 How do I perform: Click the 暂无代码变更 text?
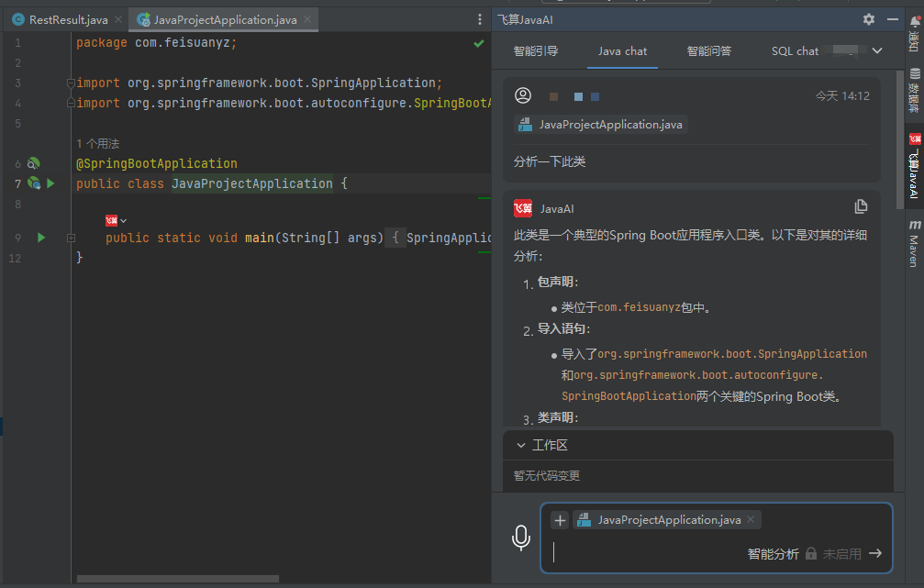547,475
